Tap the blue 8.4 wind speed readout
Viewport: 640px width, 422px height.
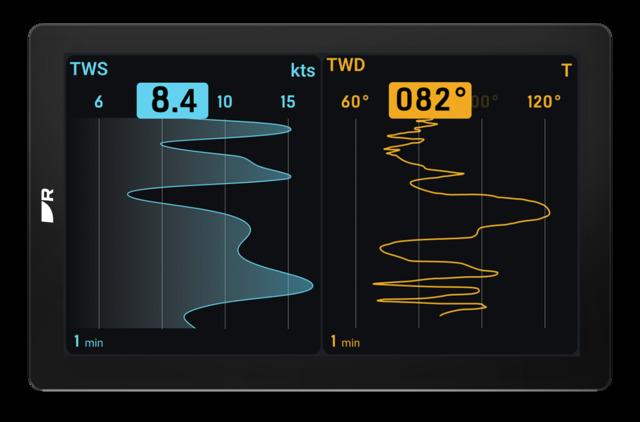(172, 101)
